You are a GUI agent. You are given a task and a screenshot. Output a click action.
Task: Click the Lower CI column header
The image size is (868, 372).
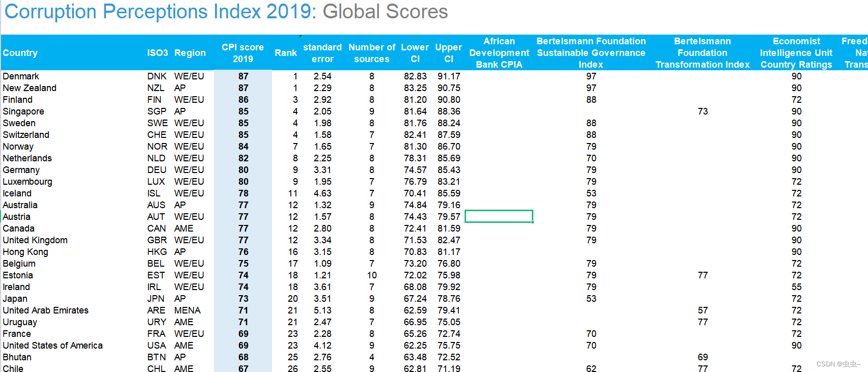point(415,53)
